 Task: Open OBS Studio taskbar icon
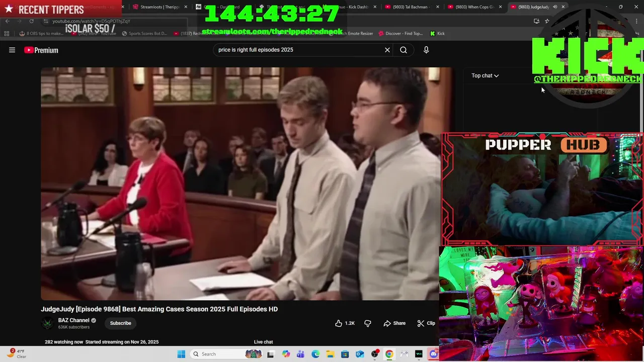374,354
